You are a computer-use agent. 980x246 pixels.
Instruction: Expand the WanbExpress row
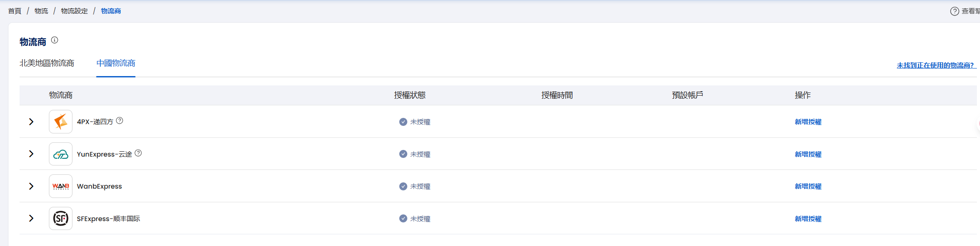tap(31, 186)
